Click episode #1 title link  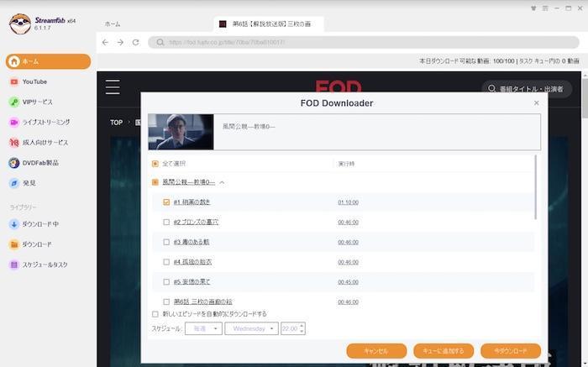tap(192, 202)
